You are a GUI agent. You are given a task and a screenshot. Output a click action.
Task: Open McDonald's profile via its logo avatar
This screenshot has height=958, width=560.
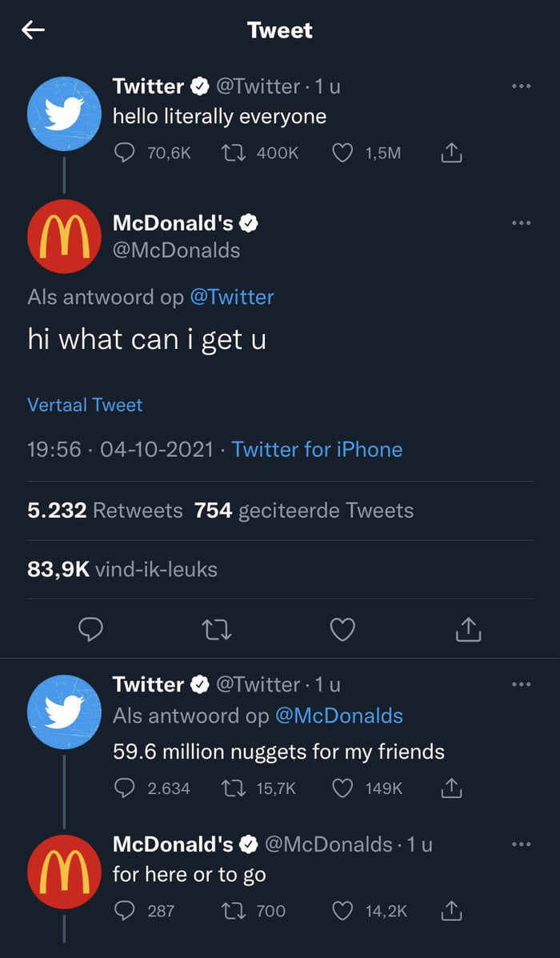(x=63, y=235)
